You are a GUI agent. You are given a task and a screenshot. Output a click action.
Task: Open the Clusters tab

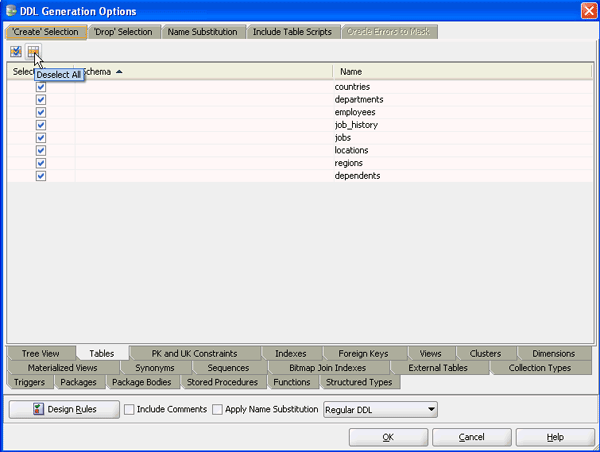coord(485,354)
